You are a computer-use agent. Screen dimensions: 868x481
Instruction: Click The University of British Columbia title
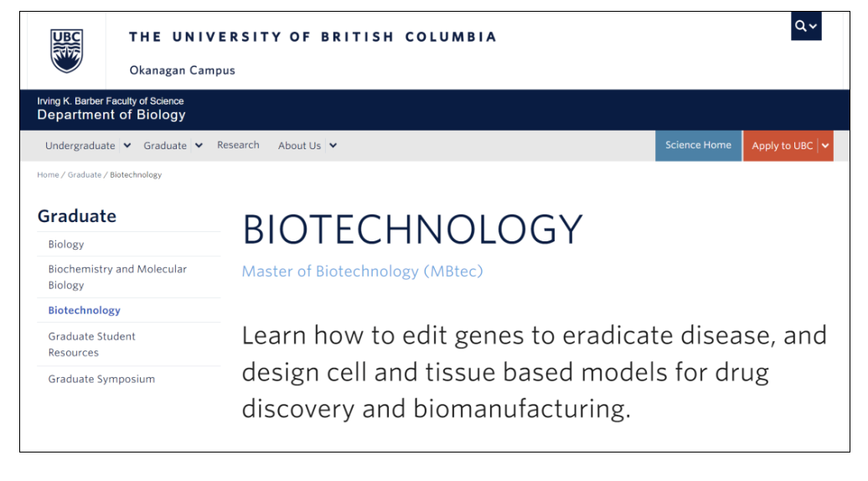pos(313,37)
